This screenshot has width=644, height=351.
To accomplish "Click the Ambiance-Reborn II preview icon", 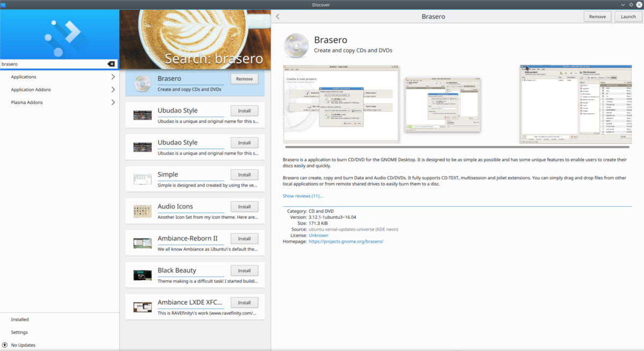I will (x=142, y=243).
